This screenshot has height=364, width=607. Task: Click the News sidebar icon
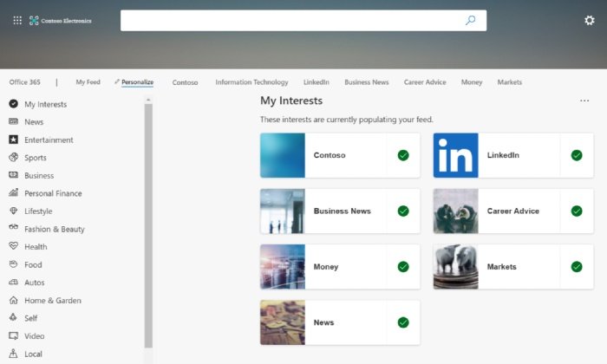14,121
